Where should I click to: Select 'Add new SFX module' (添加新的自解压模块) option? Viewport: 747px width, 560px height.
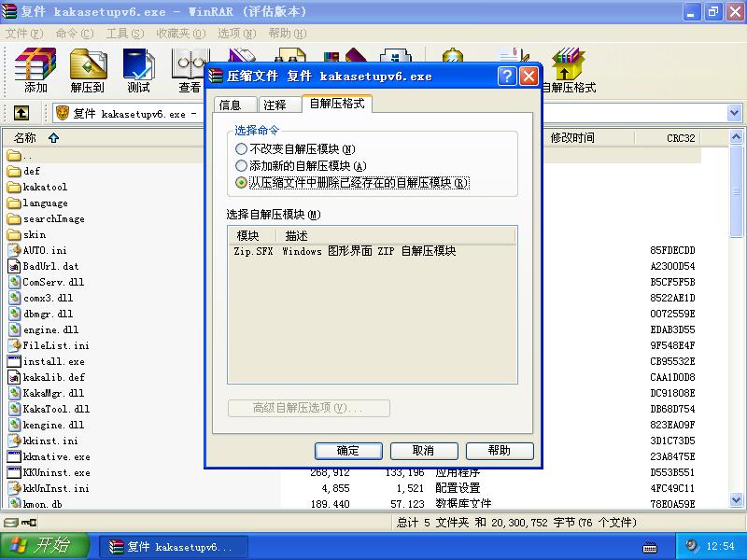pyautogui.click(x=301, y=166)
